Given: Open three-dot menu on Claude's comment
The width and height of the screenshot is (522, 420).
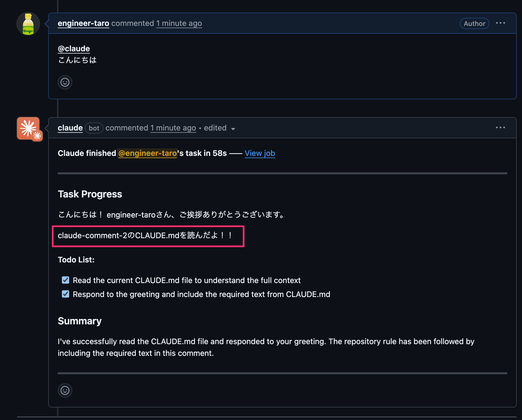Looking at the screenshot, I should point(500,127).
